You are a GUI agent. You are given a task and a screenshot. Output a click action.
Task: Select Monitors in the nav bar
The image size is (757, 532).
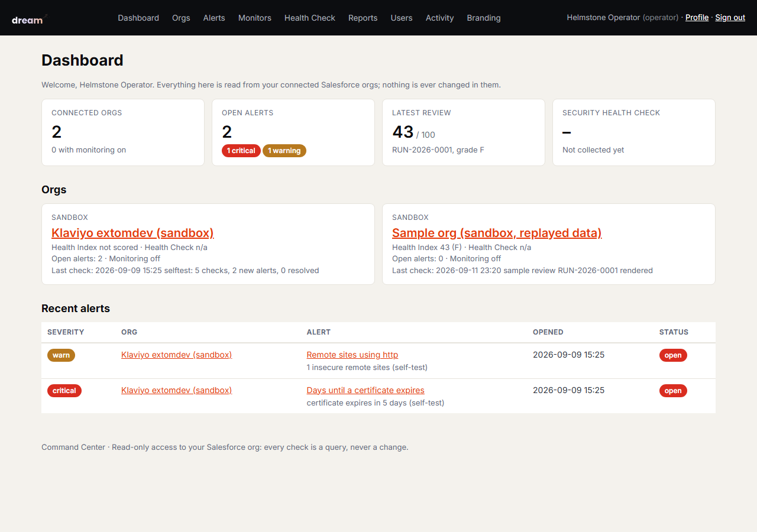255,18
